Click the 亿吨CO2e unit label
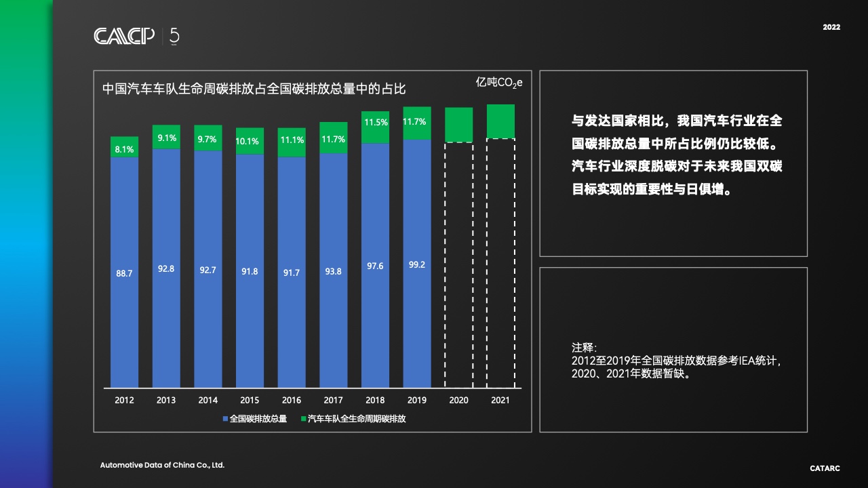Image resolution: width=868 pixels, height=488 pixels. click(499, 83)
